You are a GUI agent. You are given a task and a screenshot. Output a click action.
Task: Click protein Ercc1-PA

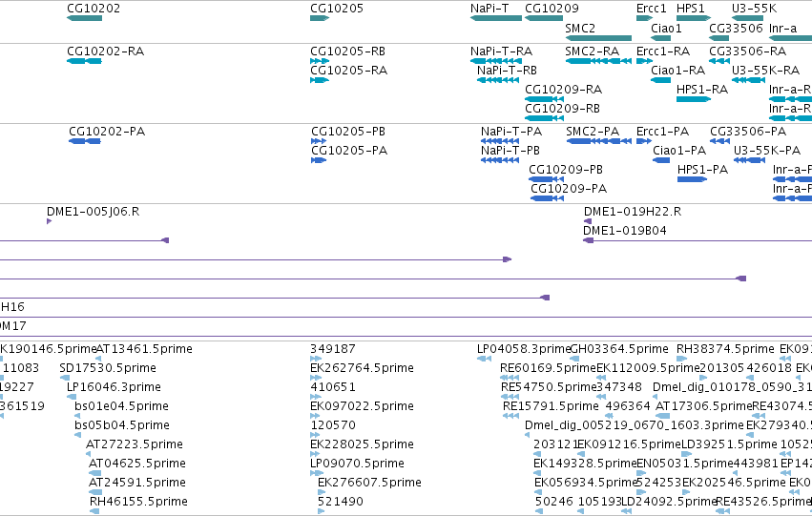pos(644,141)
